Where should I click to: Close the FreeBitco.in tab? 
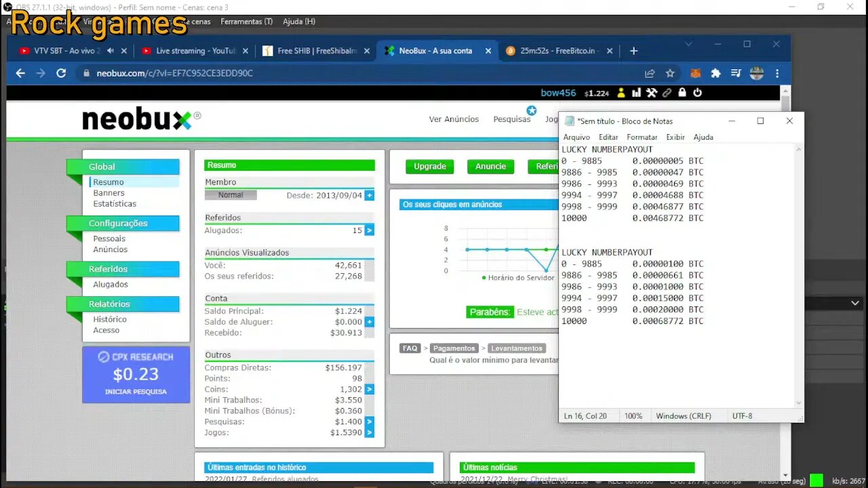coord(610,51)
